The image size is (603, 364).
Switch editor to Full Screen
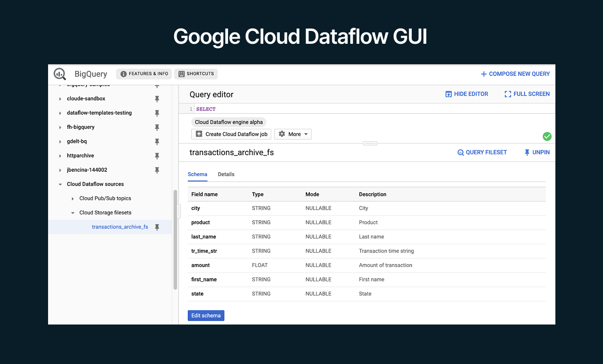click(x=527, y=94)
